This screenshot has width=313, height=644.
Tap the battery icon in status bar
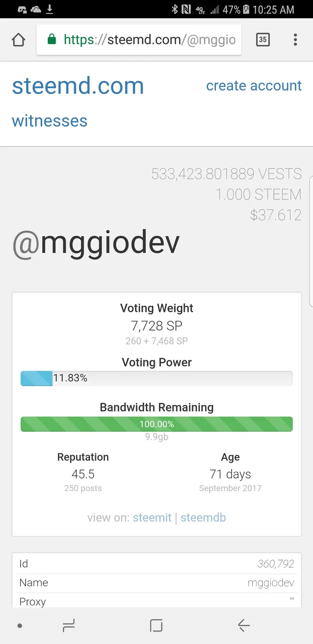[x=246, y=9]
